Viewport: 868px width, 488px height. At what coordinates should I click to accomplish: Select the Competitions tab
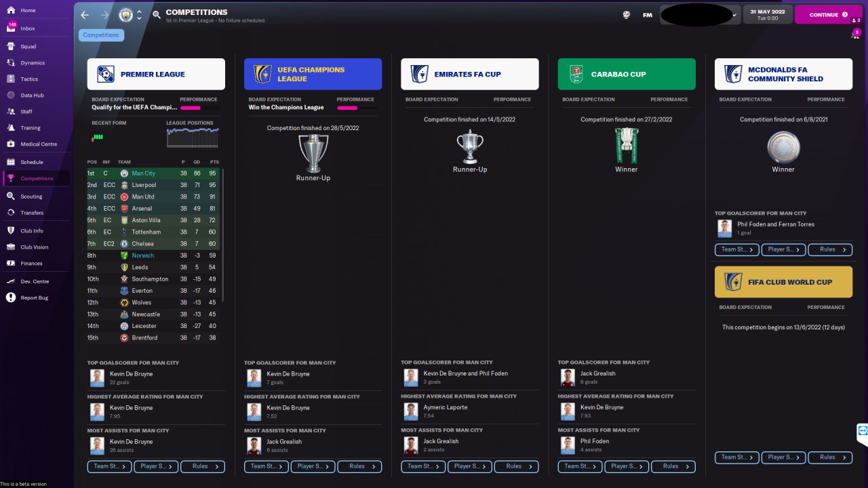(x=101, y=35)
